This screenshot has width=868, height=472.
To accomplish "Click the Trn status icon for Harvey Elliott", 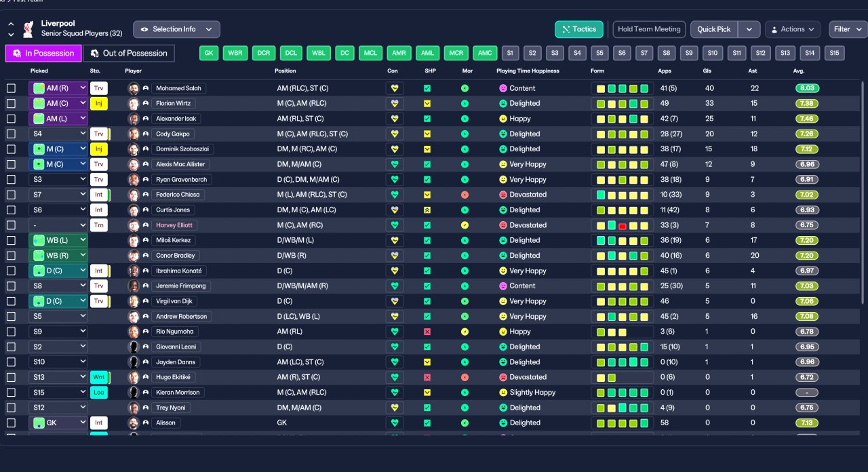I will [x=98, y=225].
